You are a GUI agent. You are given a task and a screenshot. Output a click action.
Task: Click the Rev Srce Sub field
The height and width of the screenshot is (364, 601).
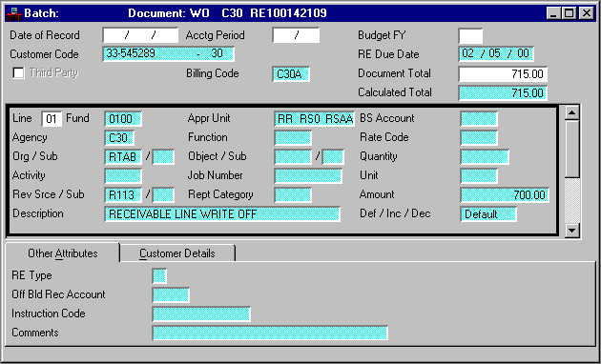click(163, 194)
